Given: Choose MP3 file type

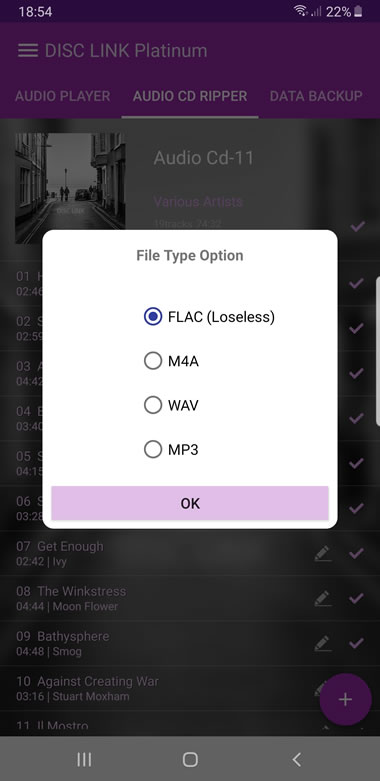Looking at the screenshot, I should 171,450.
